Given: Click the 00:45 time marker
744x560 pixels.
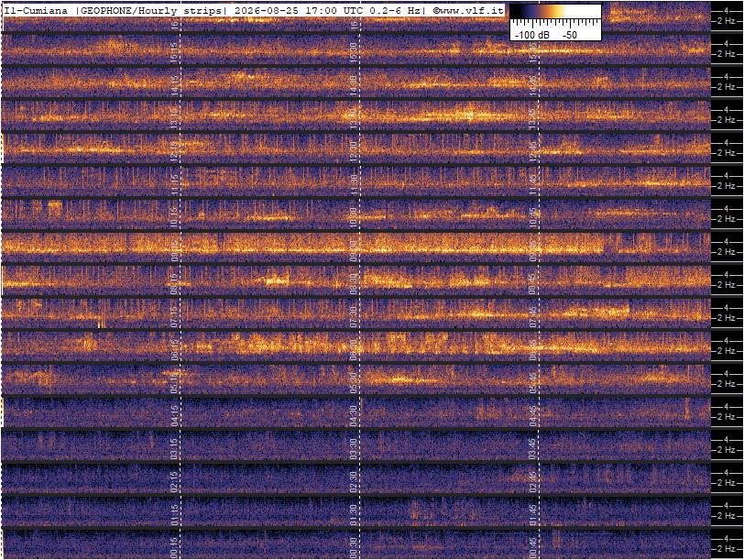Looking at the screenshot, I should [533, 548].
